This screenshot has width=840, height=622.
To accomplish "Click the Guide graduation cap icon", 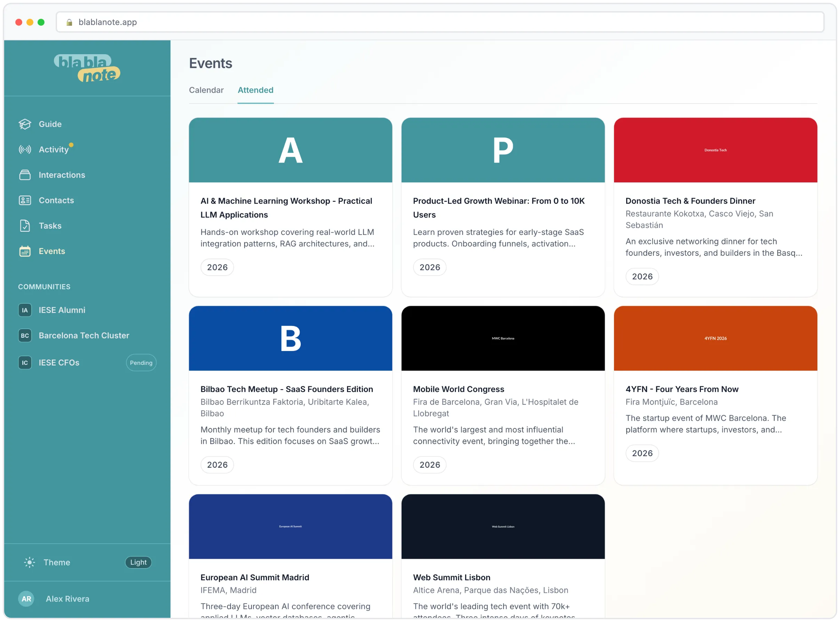I will [x=25, y=124].
